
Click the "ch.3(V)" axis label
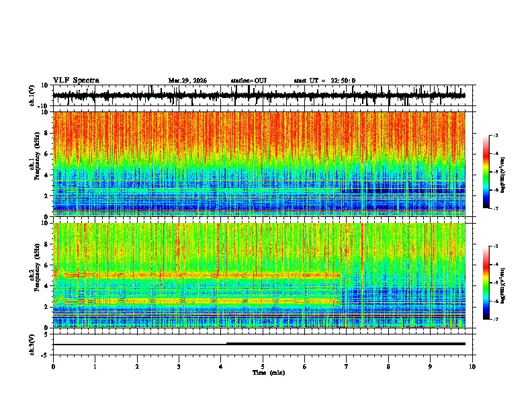pos(32,345)
